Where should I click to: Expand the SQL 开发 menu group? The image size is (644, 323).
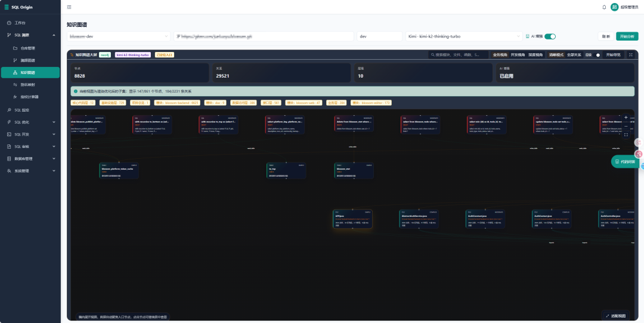click(x=30, y=134)
